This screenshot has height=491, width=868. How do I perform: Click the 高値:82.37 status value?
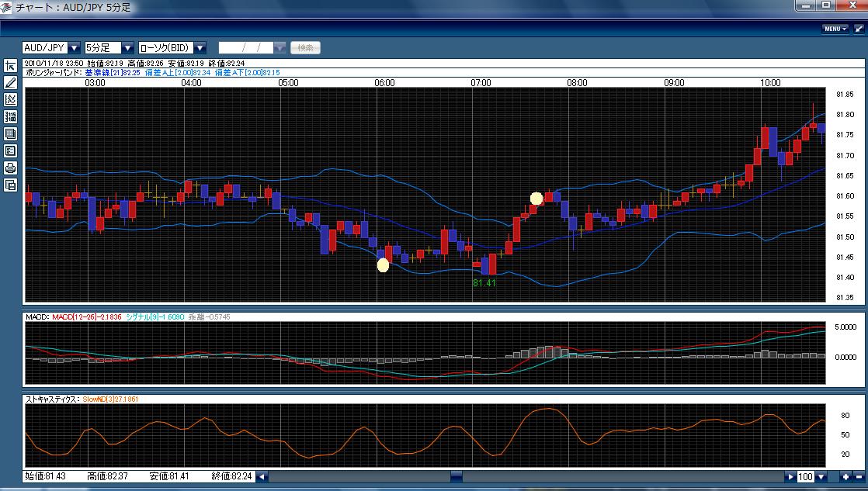107,476
